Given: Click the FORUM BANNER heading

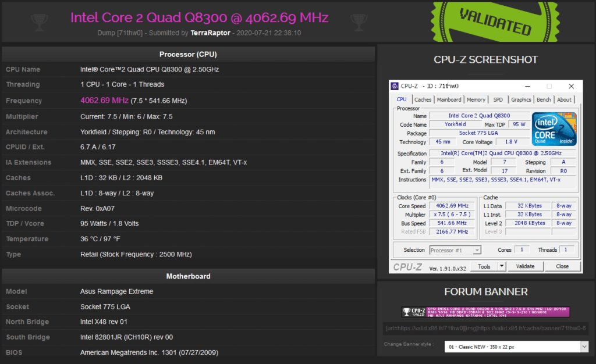Looking at the screenshot, I should point(486,291).
